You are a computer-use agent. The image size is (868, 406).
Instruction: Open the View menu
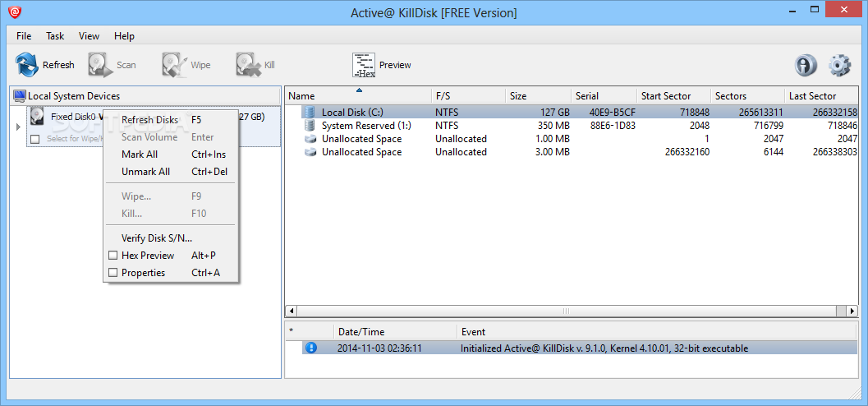tap(90, 36)
